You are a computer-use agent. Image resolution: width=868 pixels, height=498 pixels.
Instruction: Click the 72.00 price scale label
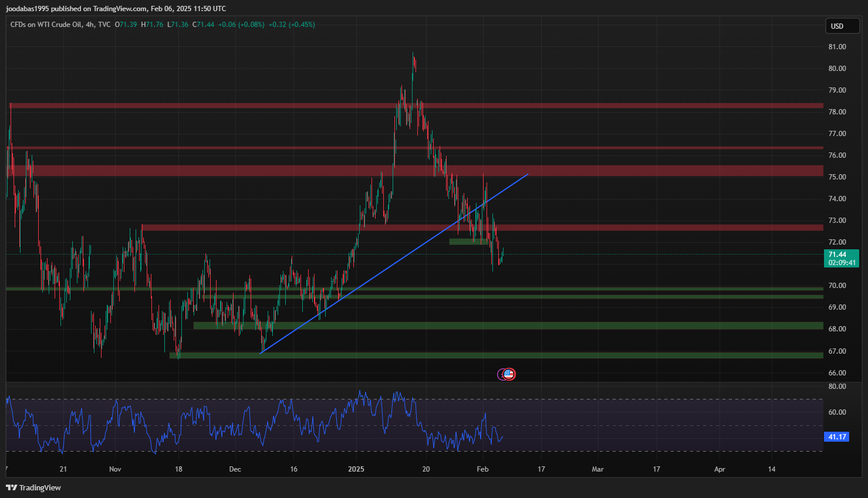coord(837,242)
